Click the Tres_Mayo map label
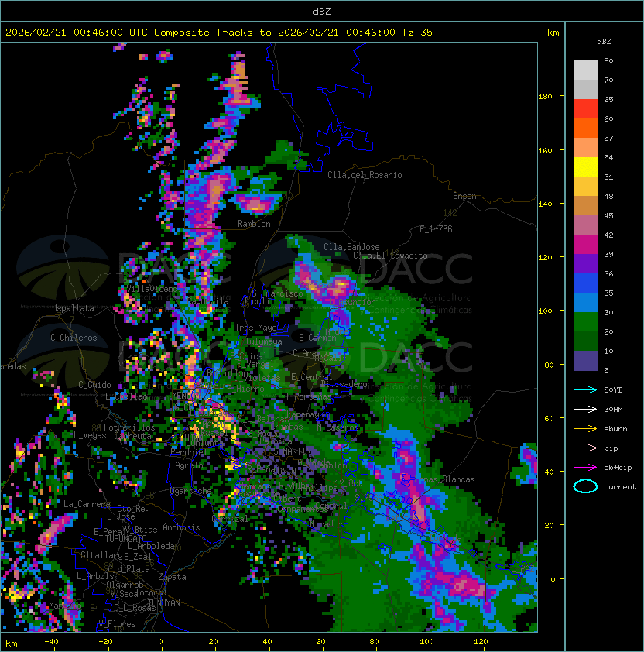This screenshot has height=652, width=644. point(255,328)
